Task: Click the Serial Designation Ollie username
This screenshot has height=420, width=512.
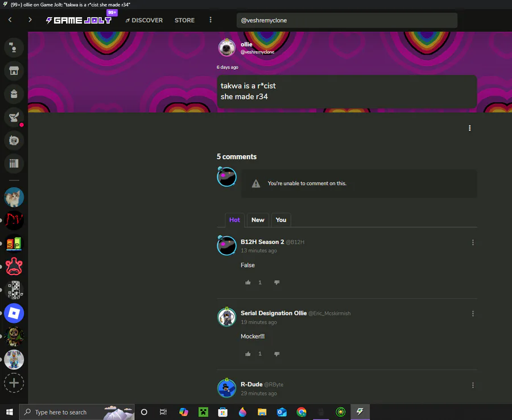Action: 274,313
